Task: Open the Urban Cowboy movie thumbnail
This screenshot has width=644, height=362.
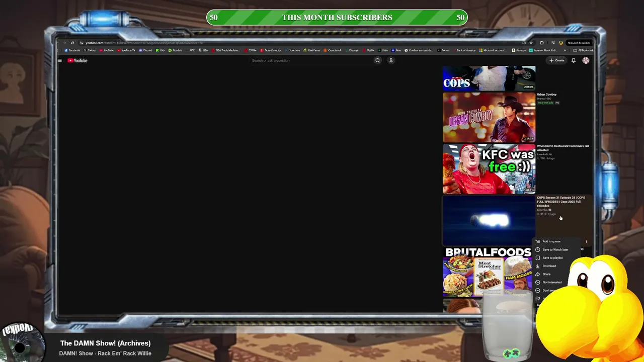Action: 489,117
